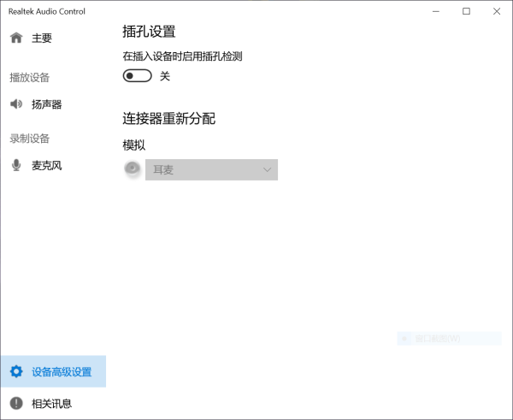Viewport: 513px width, 420px height.
Task: Click the 播放设备 section label
Action: [x=29, y=78]
